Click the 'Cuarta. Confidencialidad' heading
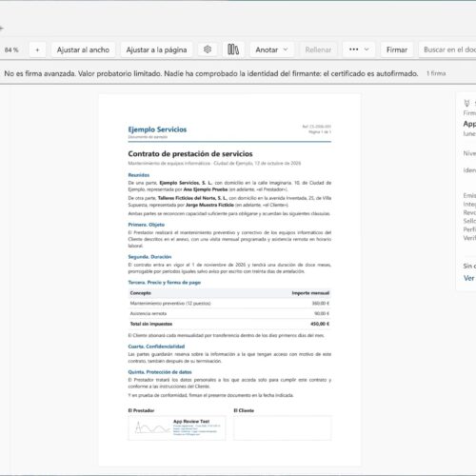 click(x=156, y=347)
